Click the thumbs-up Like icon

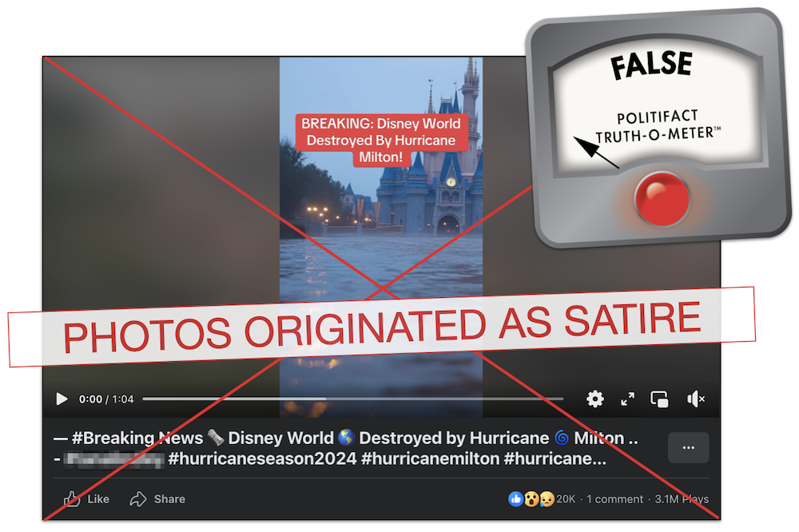click(72, 498)
